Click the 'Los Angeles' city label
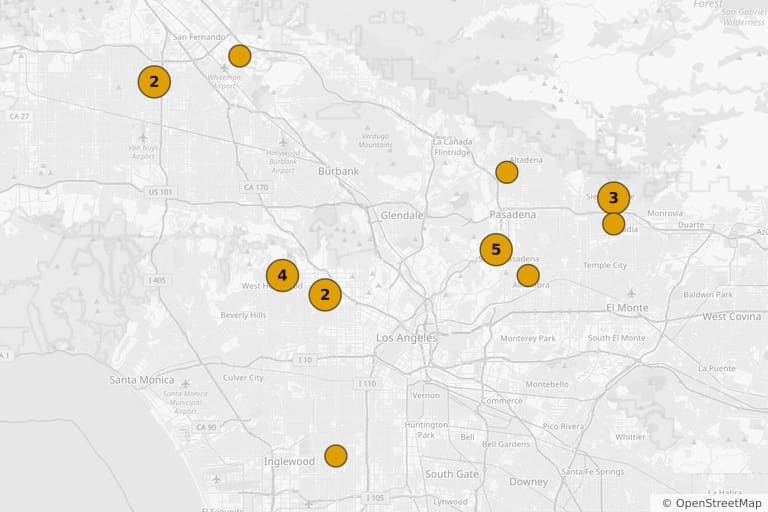Image resolution: width=768 pixels, height=512 pixels. point(407,338)
